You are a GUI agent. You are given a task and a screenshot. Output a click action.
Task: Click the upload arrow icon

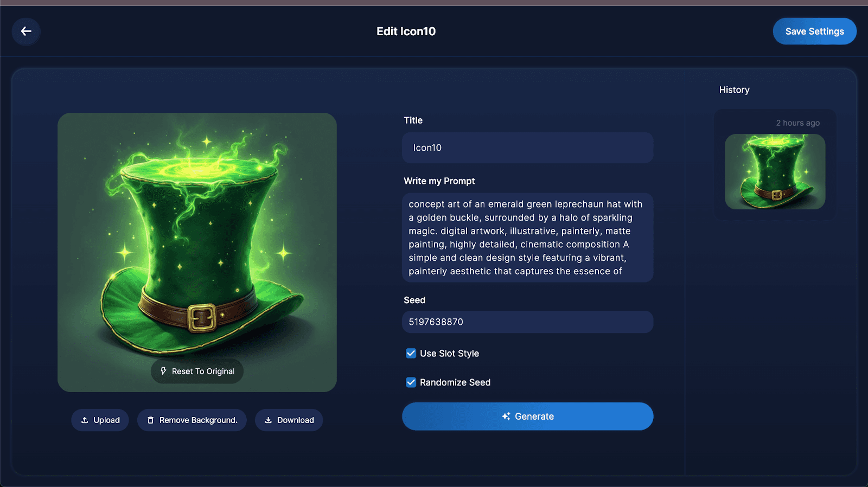tap(85, 420)
